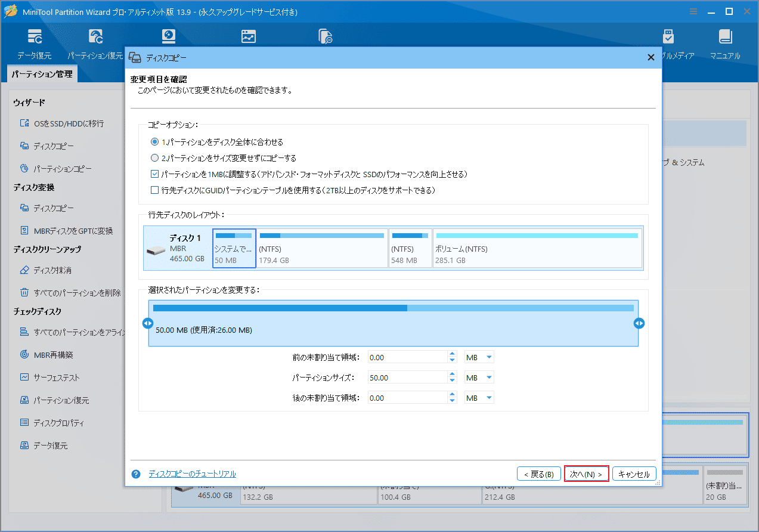Click the Disk 1 drive icon in layout
Screen dimensions: 759x532
(x=156, y=249)
